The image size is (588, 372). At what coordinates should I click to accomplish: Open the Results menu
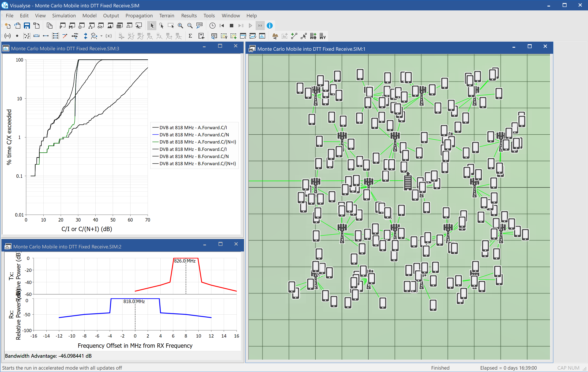(189, 15)
